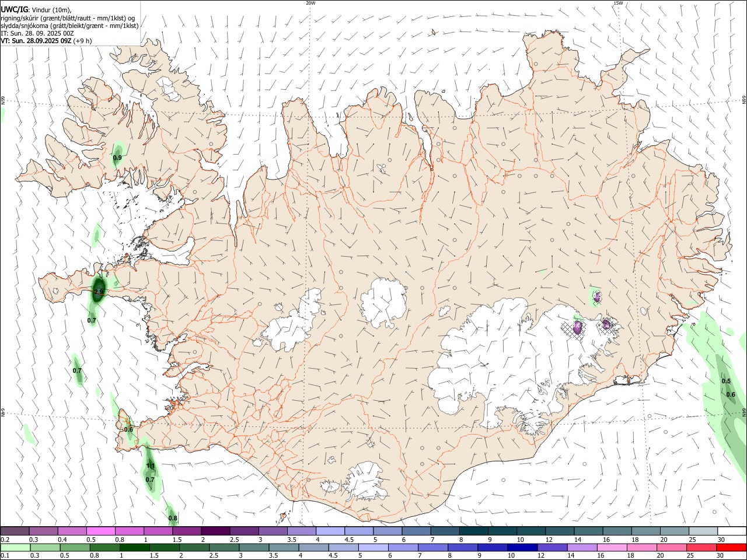Image resolution: width=747 pixels, height=560 pixels.
Task: Click the white 30 snow-scale swatch
Action: [x=731, y=531]
